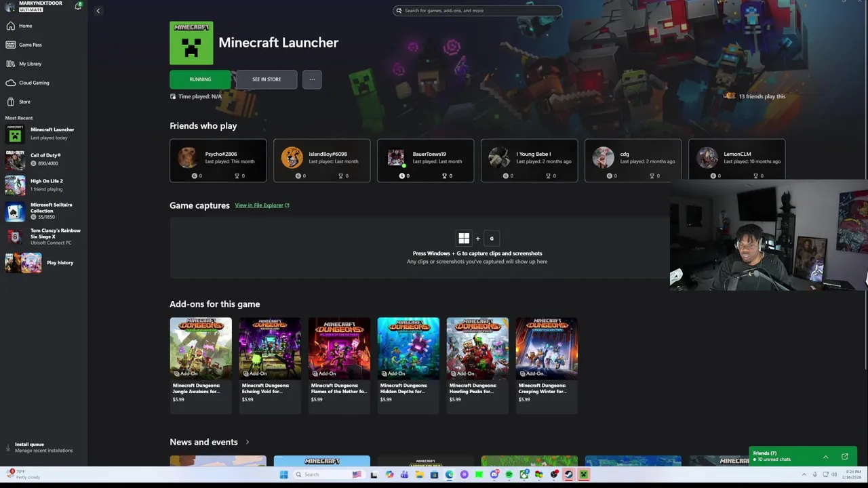Open File Explorer from the taskbar
868x488 pixels.
419,474
